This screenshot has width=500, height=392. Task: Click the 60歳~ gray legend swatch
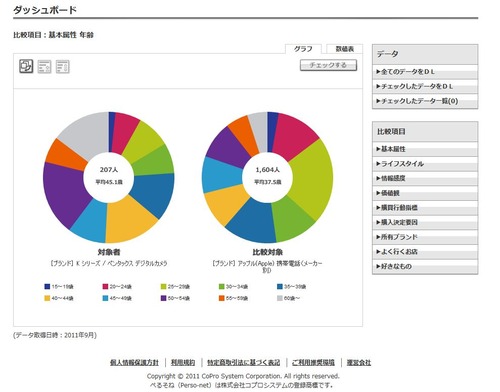pyautogui.click(x=280, y=298)
